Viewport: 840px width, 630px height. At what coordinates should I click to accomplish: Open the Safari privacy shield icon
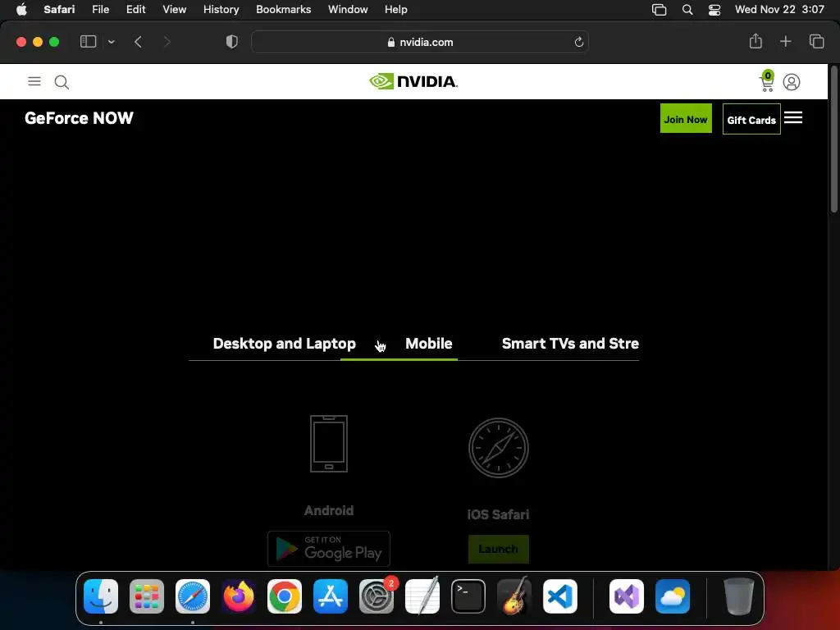(232, 42)
